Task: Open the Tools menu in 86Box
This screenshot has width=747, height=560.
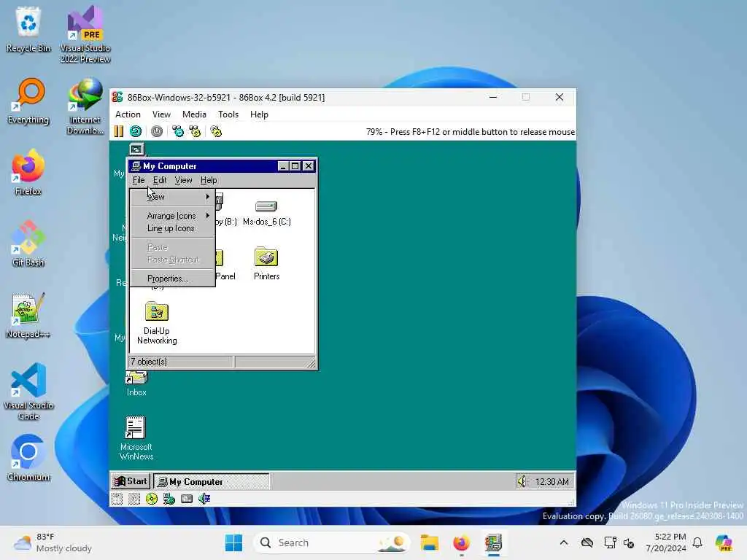Action: click(228, 114)
